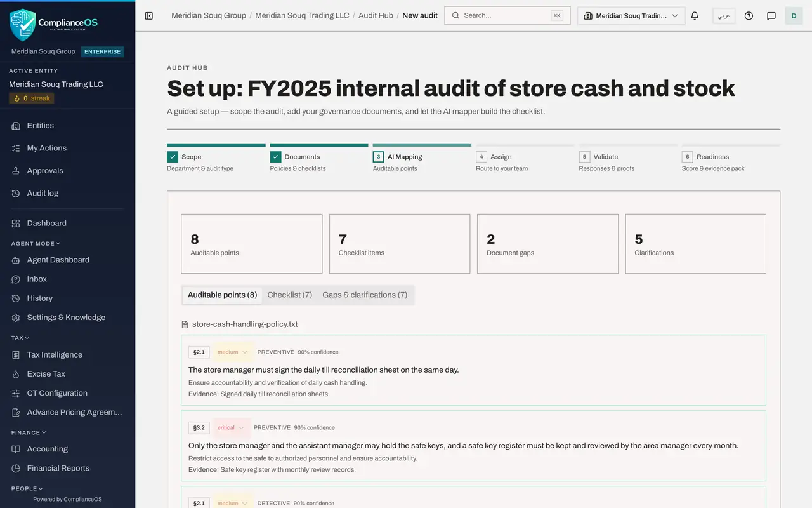Click the store-cash-handling-policy.txt file name
The width and height of the screenshot is (812, 508).
(245, 324)
